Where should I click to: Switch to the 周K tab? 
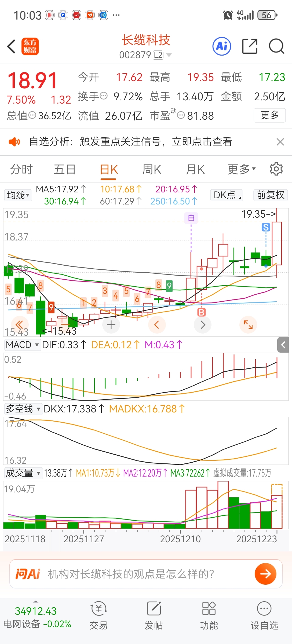tap(152, 169)
